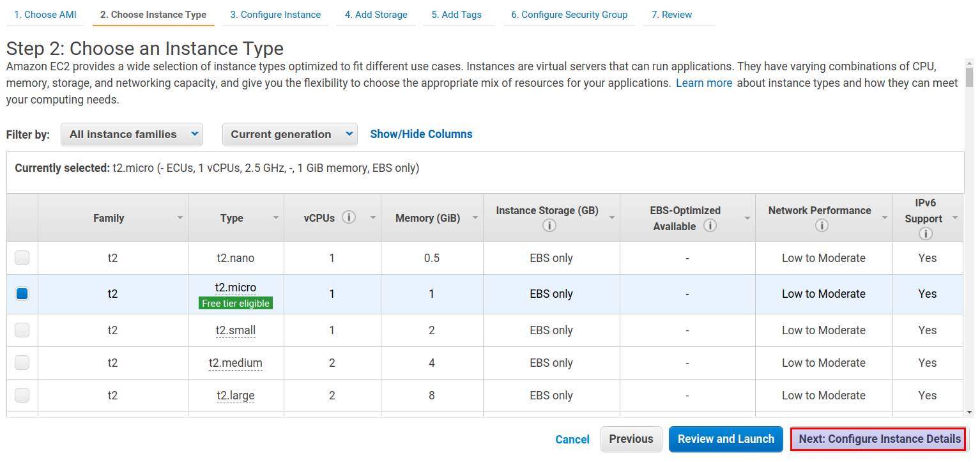
Task: Click t2.small type cell
Action: pyautogui.click(x=236, y=330)
